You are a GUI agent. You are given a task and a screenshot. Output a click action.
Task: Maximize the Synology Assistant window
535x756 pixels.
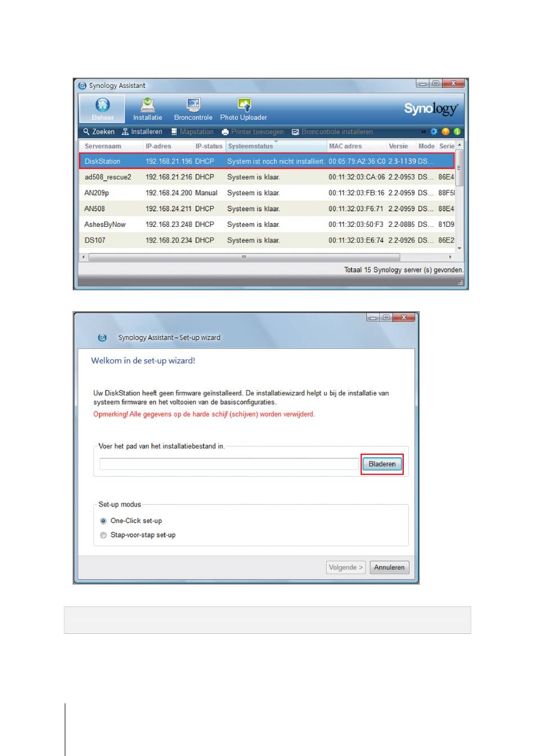[x=436, y=83]
